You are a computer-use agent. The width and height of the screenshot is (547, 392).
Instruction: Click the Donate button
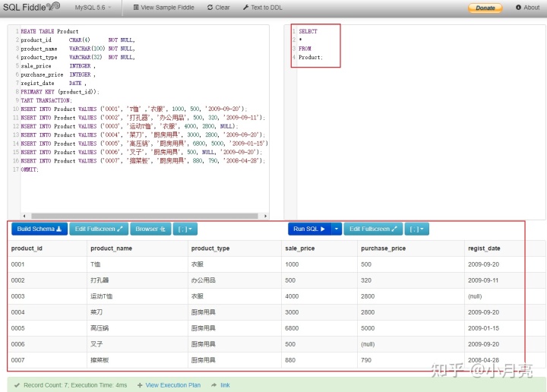(x=485, y=8)
